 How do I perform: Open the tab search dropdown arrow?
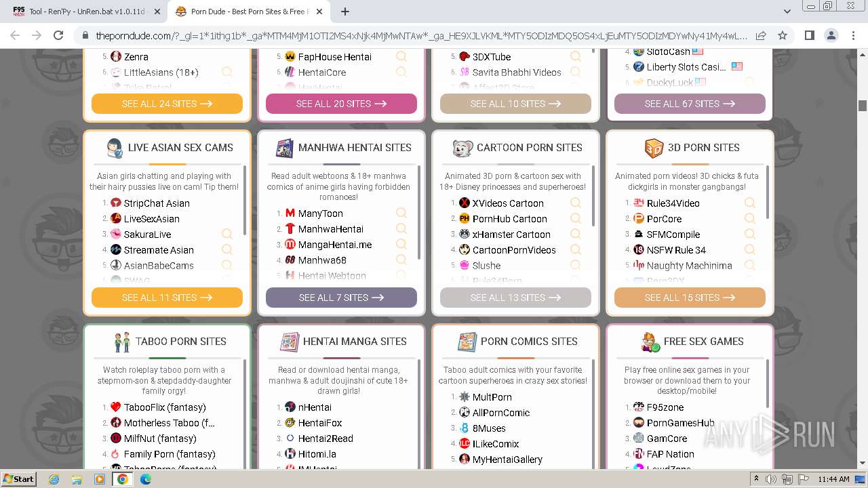(787, 12)
